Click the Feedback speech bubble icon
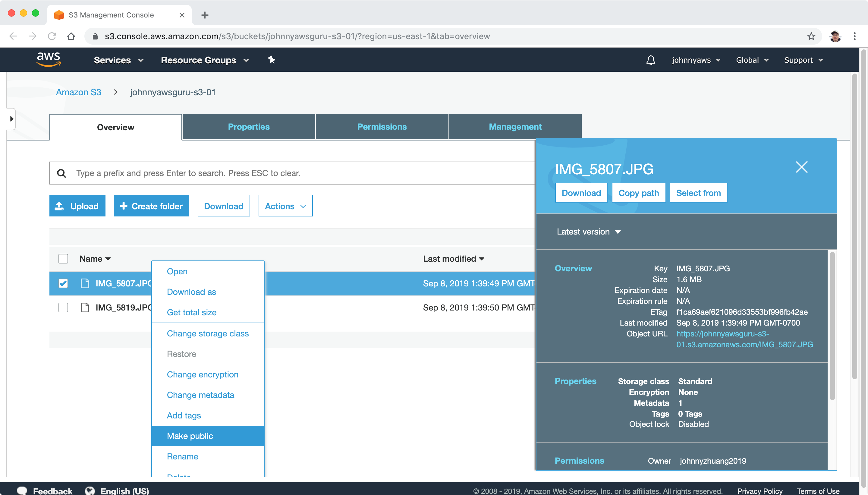Screen dimensions: 868x495 (x=22, y=490)
